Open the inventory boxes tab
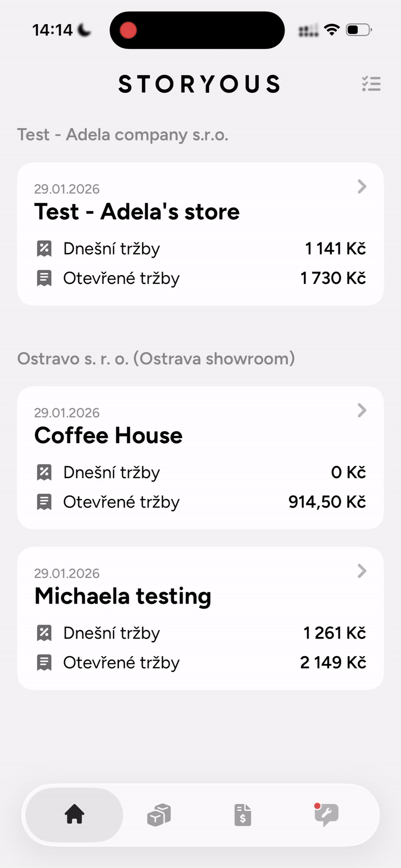Viewport: 401px width, 868px height. [159, 814]
